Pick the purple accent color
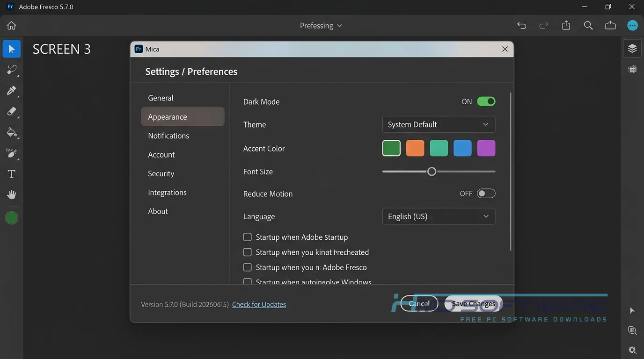 pyautogui.click(x=486, y=148)
